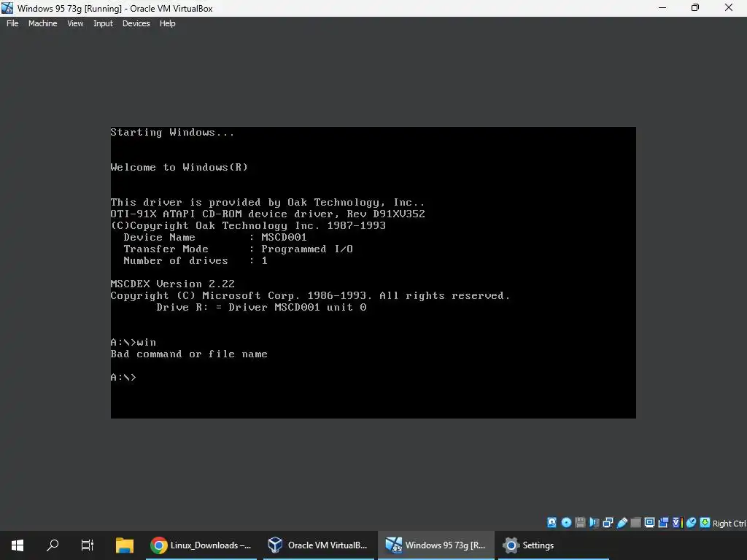Click the 'Bad command or file name' line

pos(189,354)
